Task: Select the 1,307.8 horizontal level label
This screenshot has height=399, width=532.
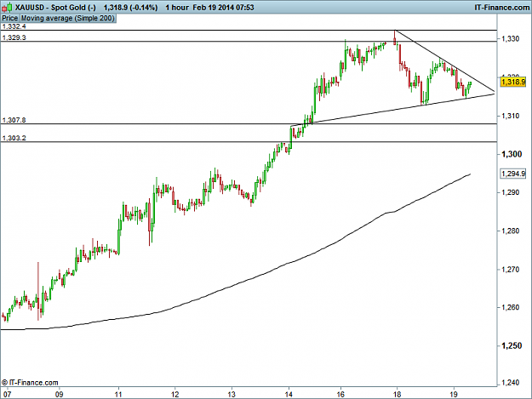Action: (14, 120)
